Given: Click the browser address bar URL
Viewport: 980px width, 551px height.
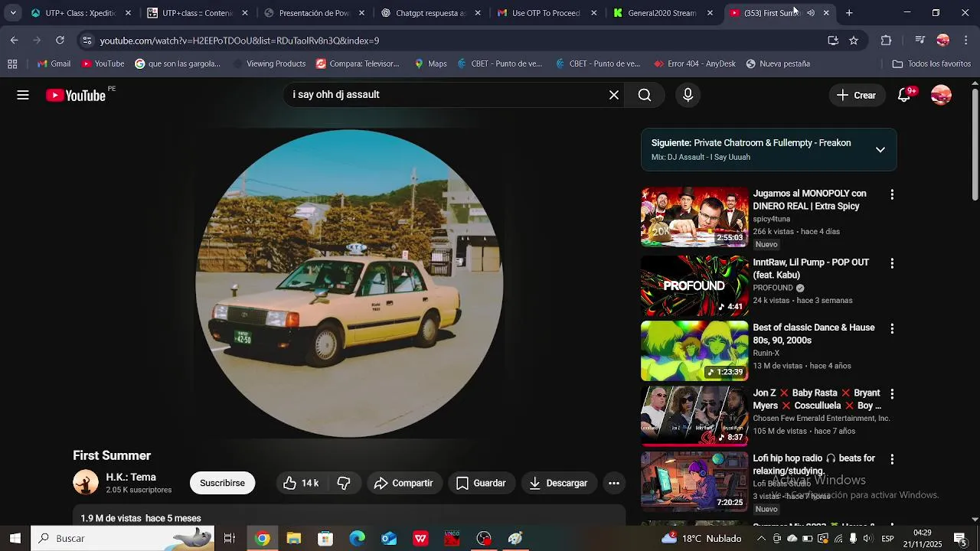Looking at the screenshot, I should point(239,41).
